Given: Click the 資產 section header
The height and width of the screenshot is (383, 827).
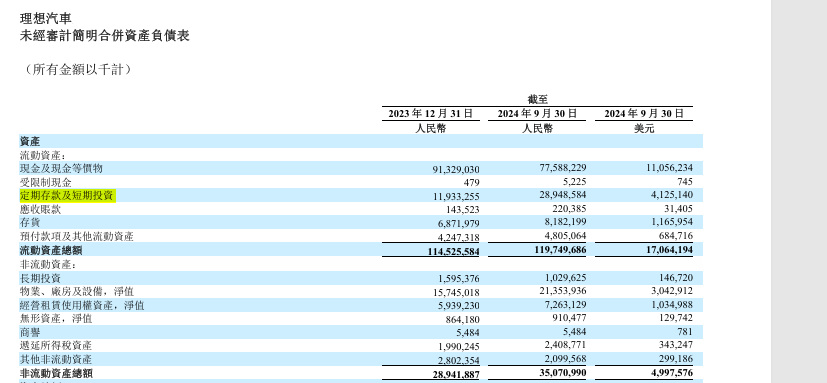Looking at the screenshot, I should [30, 141].
